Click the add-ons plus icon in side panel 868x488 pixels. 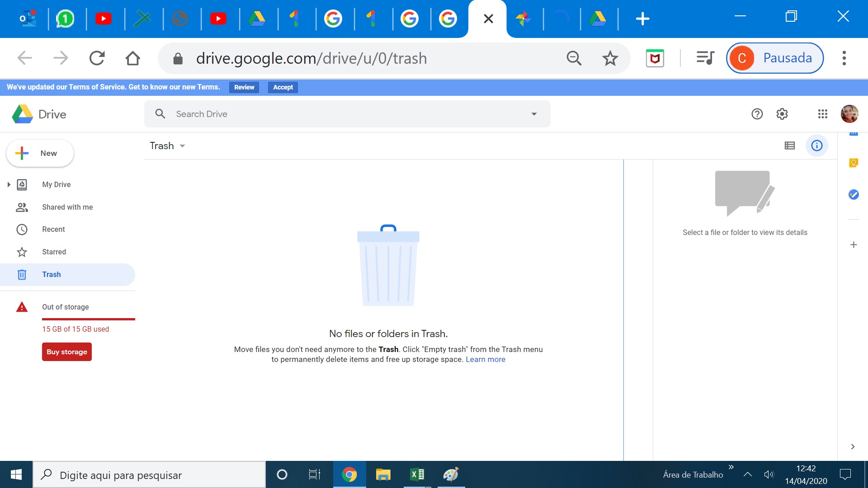pos(853,245)
